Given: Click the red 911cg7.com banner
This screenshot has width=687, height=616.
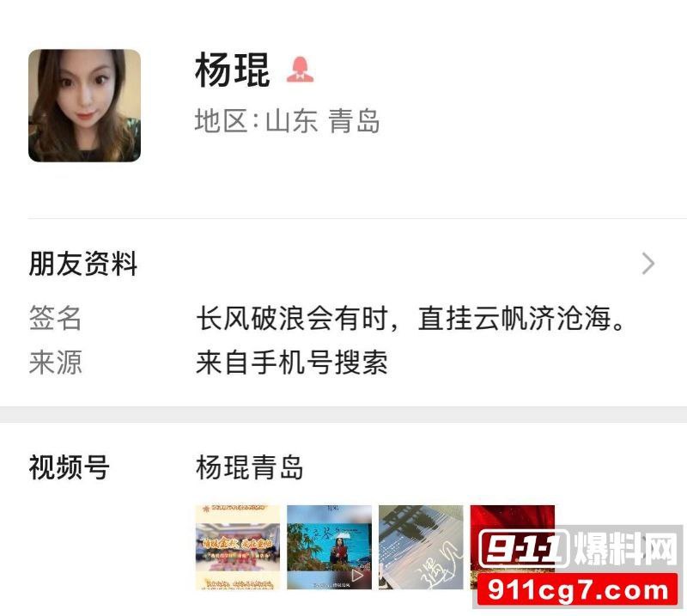Looking at the screenshot, I should 577,589.
